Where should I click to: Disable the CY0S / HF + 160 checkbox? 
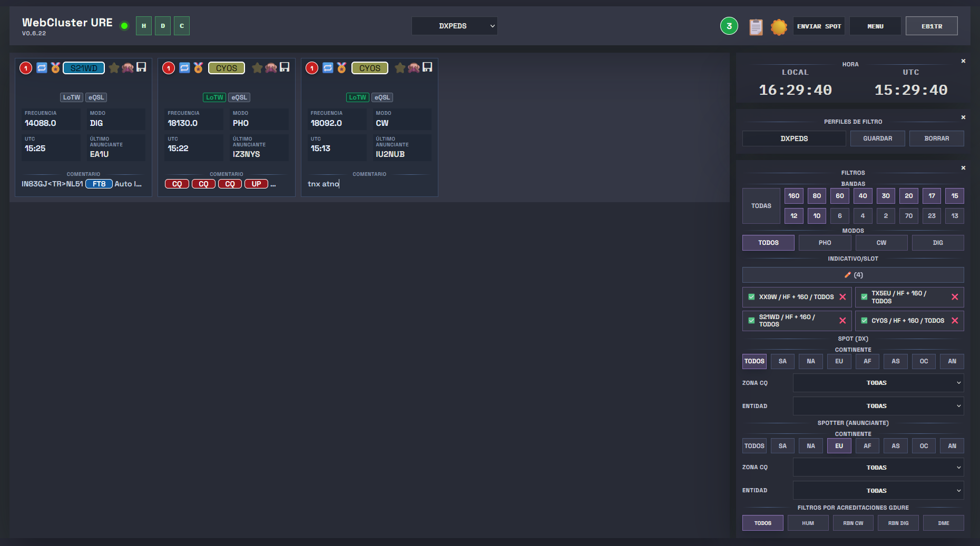864,321
